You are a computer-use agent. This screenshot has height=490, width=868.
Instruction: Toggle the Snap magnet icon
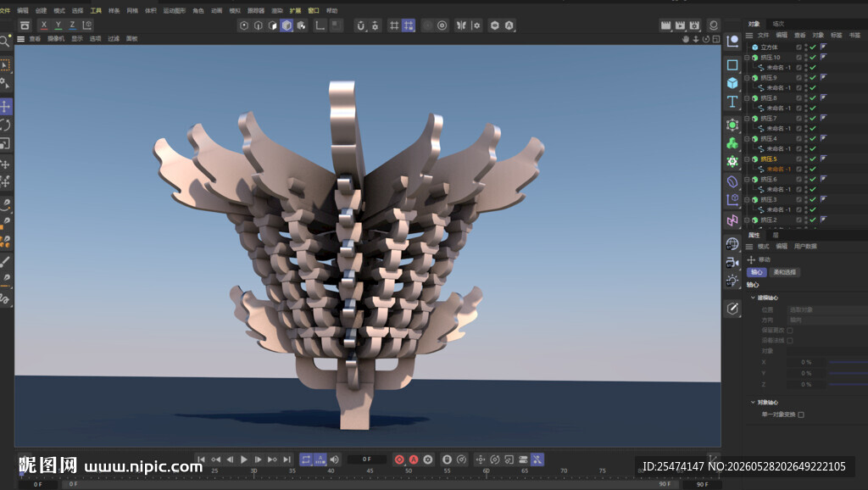click(361, 25)
